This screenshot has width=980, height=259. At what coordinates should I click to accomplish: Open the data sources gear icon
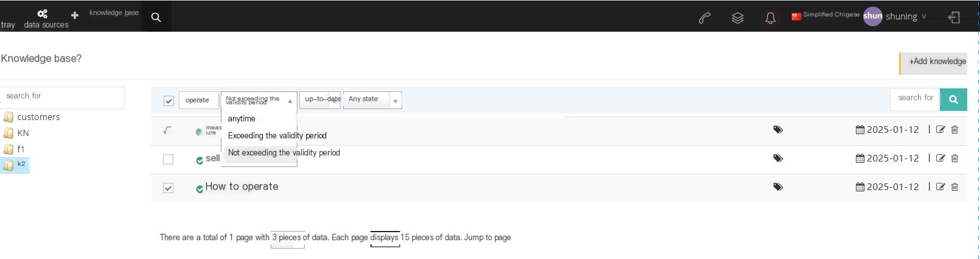click(x=43, y=14)
